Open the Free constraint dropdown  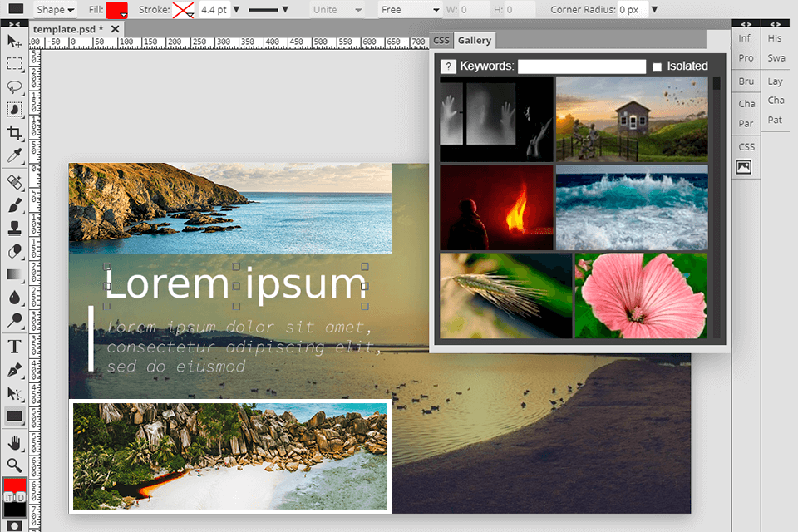(x=409, y=10)
